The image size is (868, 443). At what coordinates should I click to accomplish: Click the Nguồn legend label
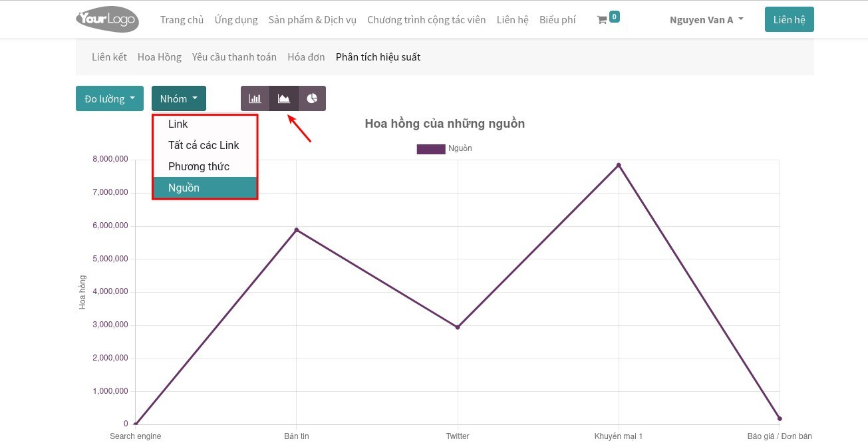pyautogui.click(x=460, y=148)
